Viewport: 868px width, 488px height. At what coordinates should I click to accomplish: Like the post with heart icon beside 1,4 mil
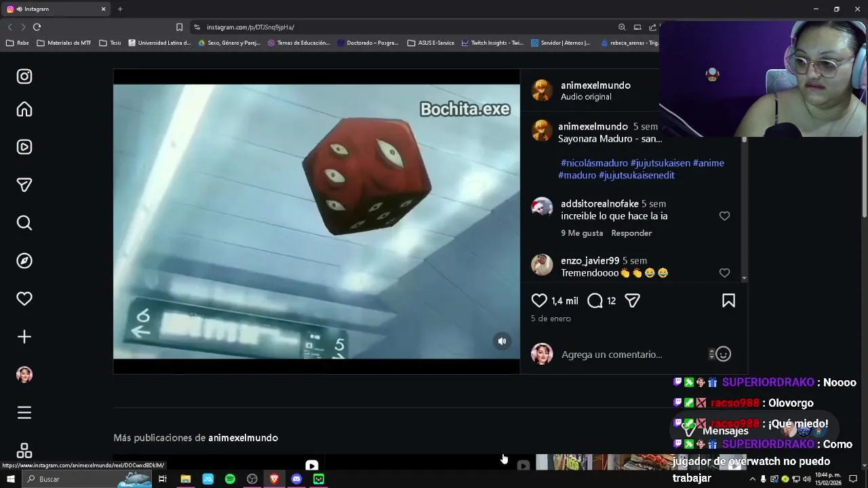[539, 301]
